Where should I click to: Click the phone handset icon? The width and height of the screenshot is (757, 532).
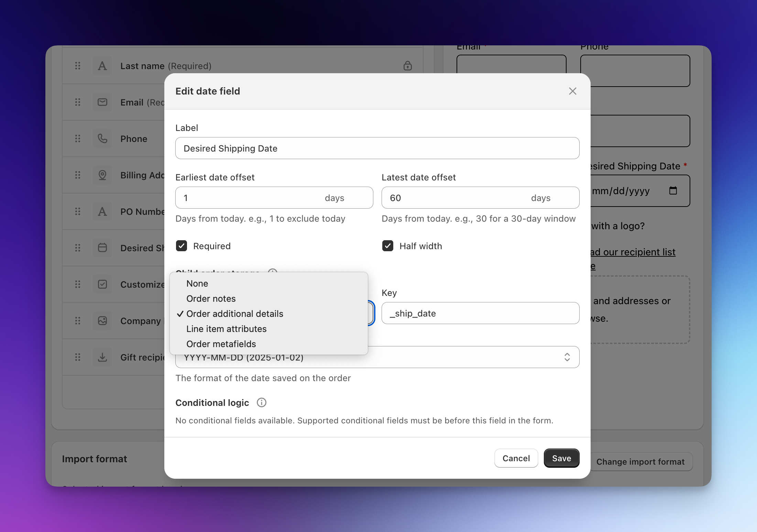click(x=102, y=138)
